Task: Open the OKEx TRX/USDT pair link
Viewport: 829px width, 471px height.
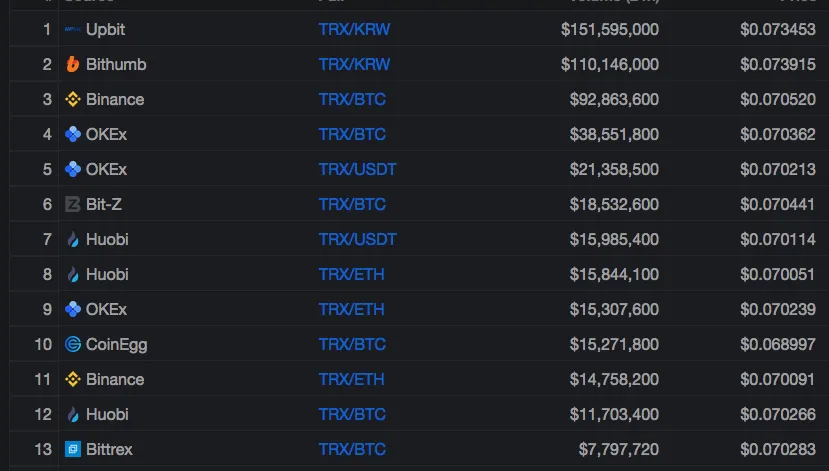Action: tap(357, 169)
